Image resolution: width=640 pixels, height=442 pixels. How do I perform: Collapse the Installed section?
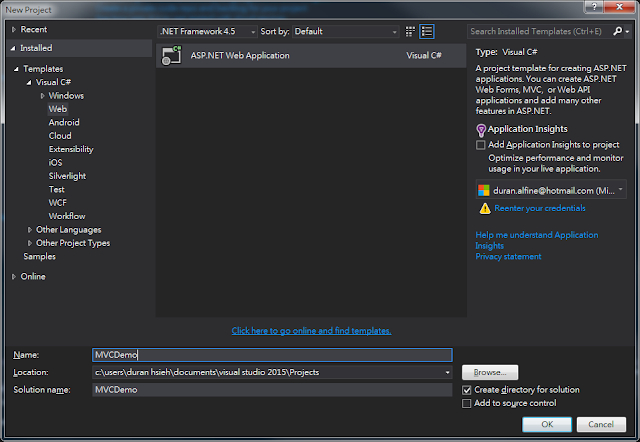(x=13, y=48)
